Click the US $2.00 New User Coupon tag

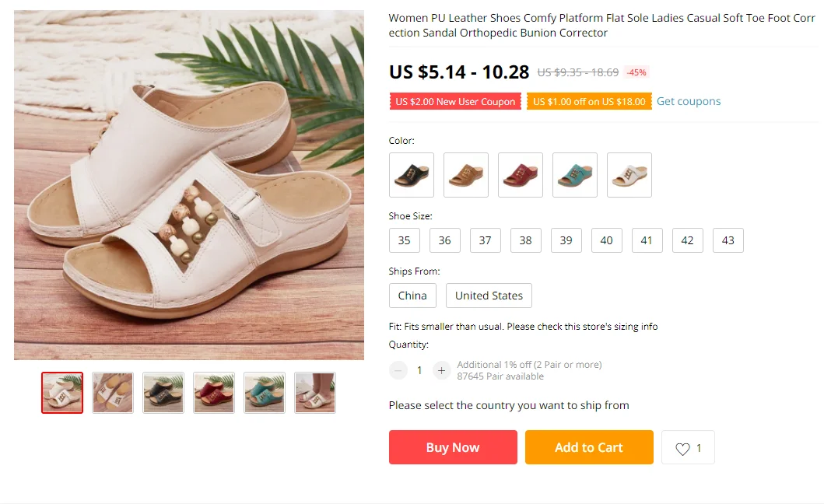[x=455, y=102]
